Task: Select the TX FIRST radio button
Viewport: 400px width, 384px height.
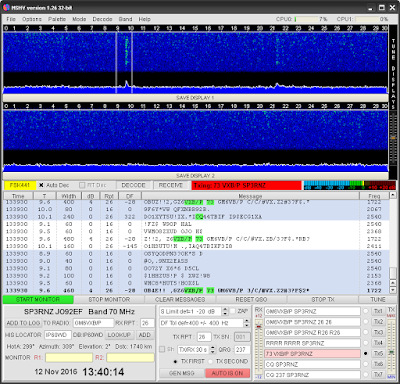Action: click(x=175, y=361)
